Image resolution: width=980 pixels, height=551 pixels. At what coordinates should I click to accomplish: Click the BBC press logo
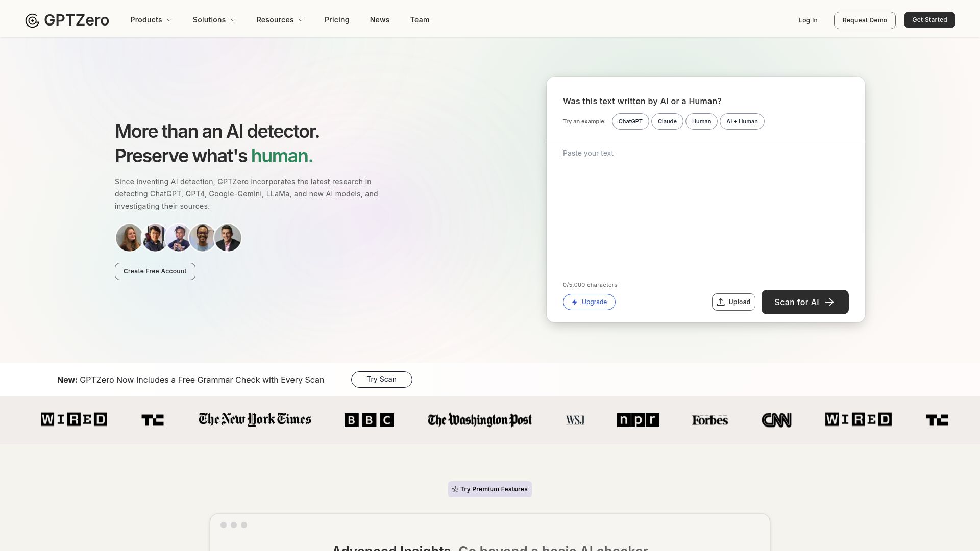click(369, 419)
